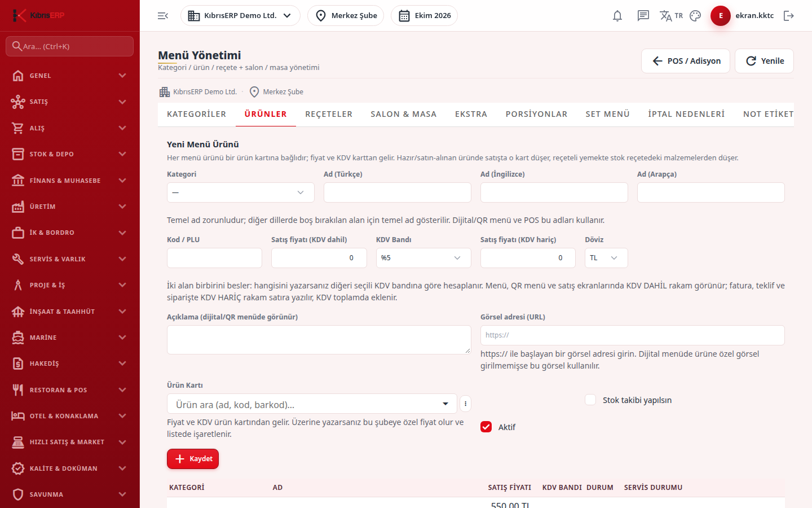Click the Yenile refresh button
This screenshot has height=508, width=812.
pos(764,61)
